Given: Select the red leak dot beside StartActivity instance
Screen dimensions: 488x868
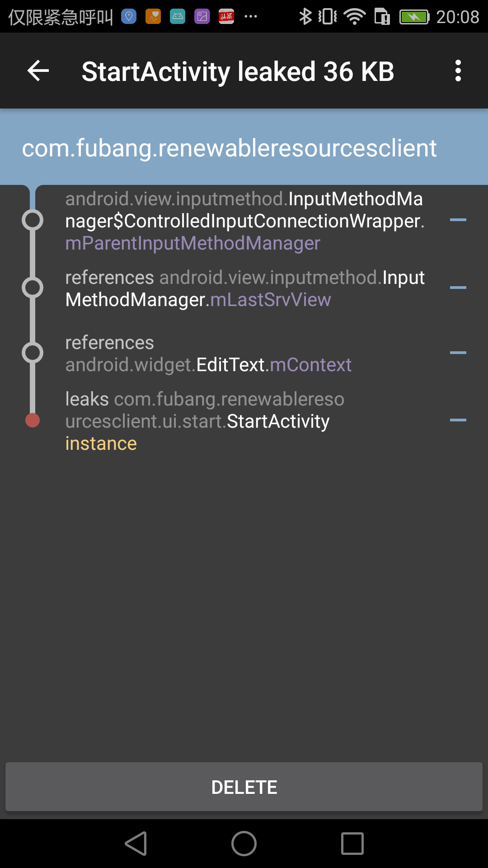Looking at the screenshot, I should pos(32,420).
